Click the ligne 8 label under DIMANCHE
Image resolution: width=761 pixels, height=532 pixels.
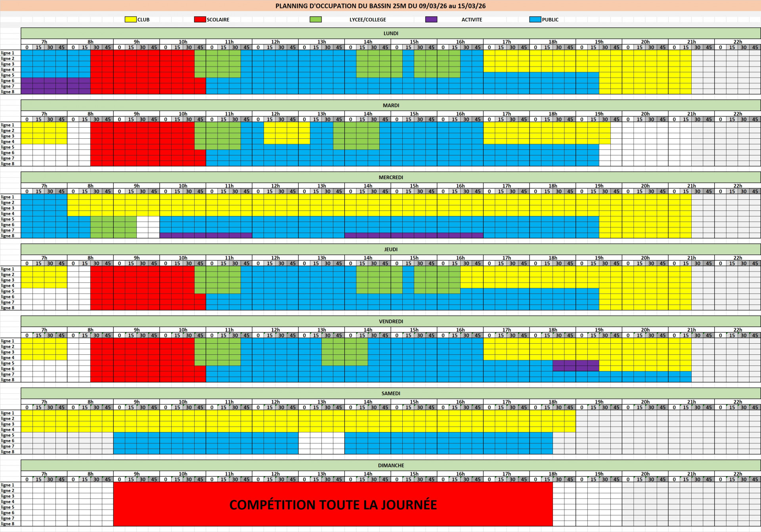(x=8, y=524)
